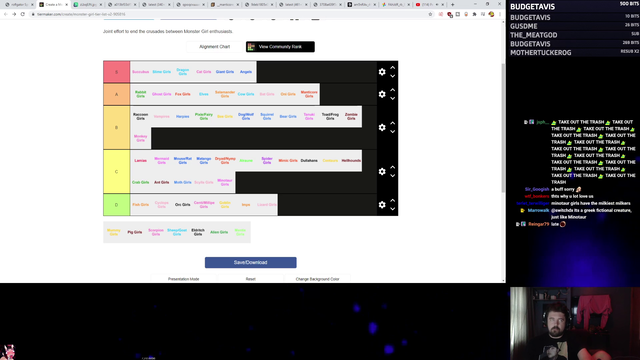Image resolution: width=640 pixels, height=360 pixels.
Task: Click the Presentation Mode button
Action: tap(184, 279)
